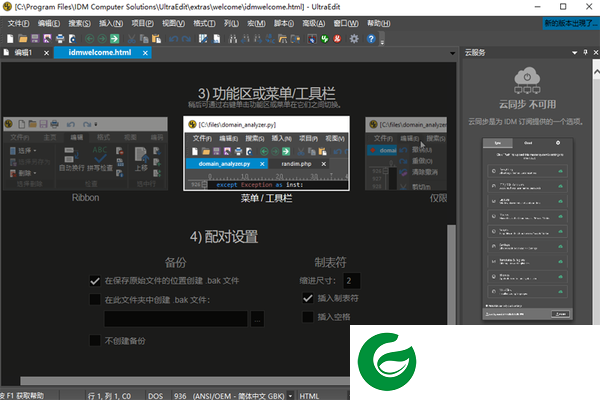Open the 文件(F) menu
This screenshot has height=400, width=600.
click(x=18, y=23)
